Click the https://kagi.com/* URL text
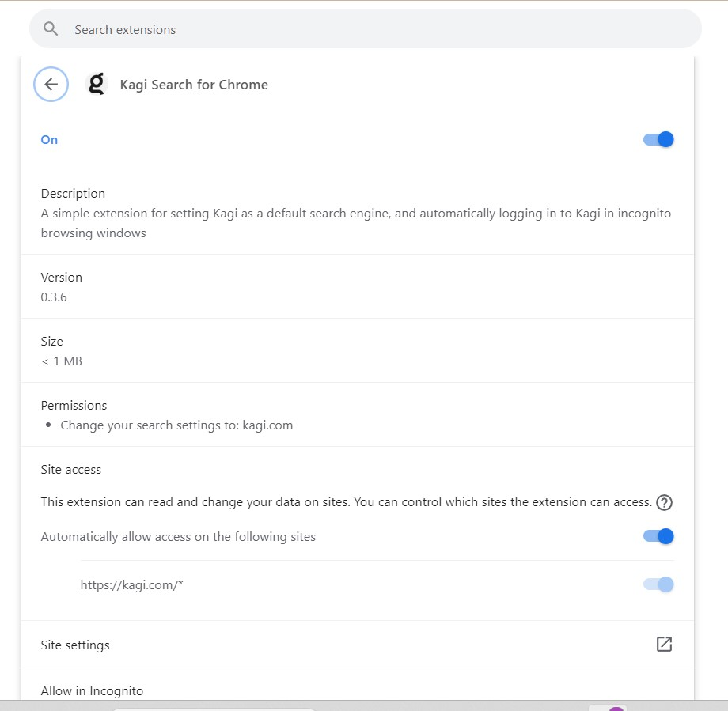The image size is (728, 711). point(131,585)
